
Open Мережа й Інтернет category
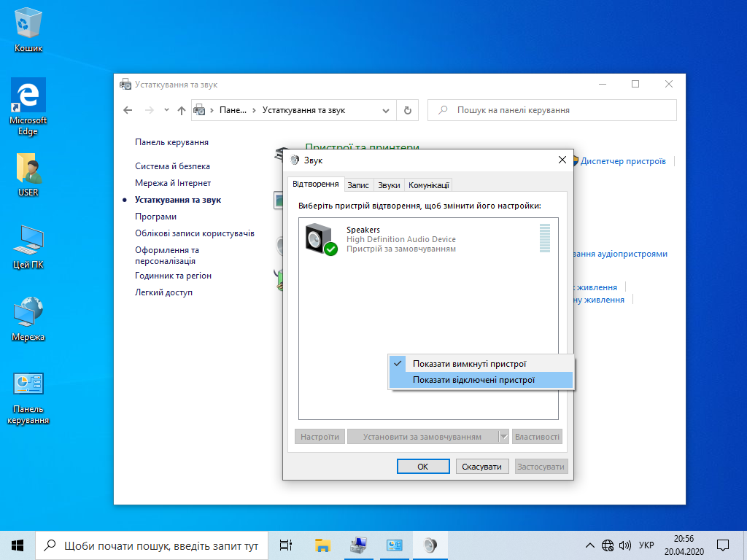coord(173,183)
